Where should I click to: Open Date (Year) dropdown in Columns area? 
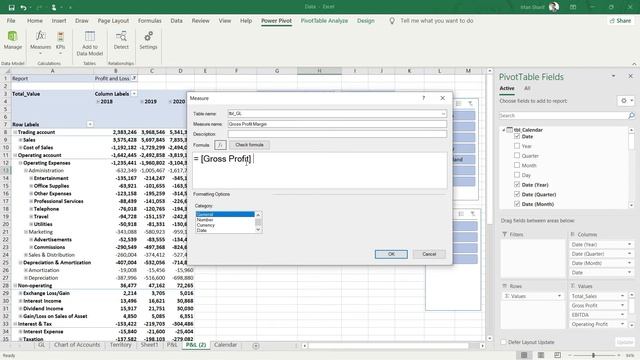tap(629, 244)
